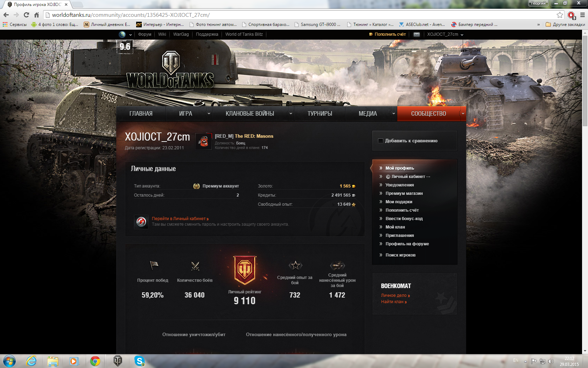Image resolution: width=588 pixels, height=368 pixels.
Task: Open Другие закладки bookmarks folder
Action: click(x=565, y=25)
